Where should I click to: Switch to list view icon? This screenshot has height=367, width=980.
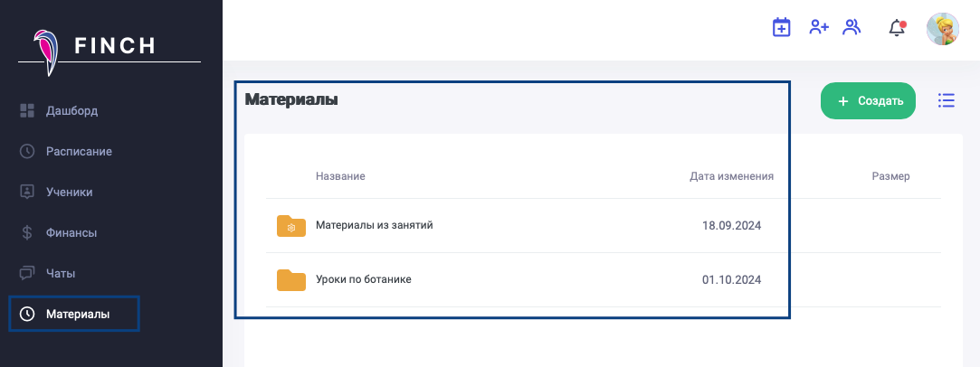pos(947,100)
